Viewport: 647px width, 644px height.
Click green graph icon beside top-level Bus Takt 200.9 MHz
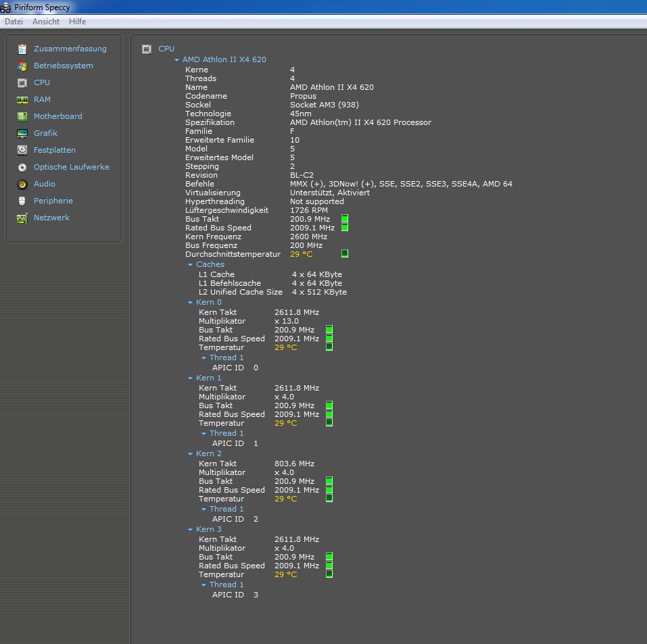[x=345, y=219]
